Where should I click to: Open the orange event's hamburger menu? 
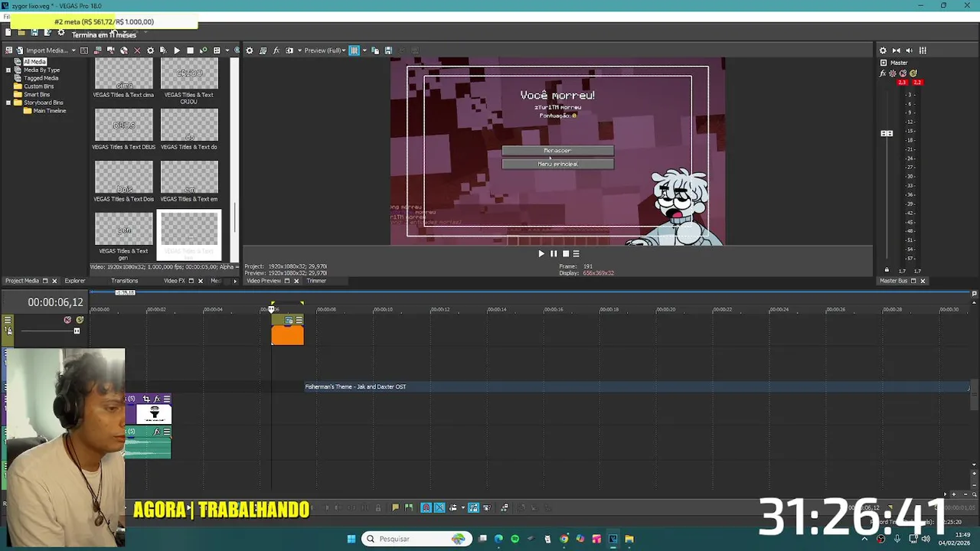(299, 320)
